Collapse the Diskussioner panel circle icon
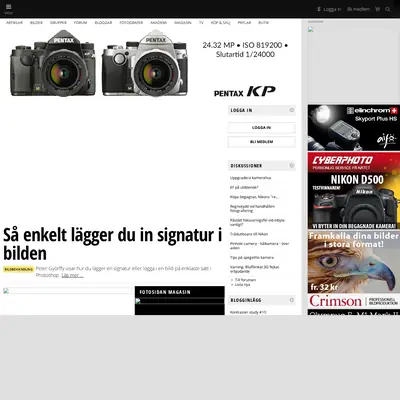The height and width of the screenshot is (400, 400). (292, 166)
